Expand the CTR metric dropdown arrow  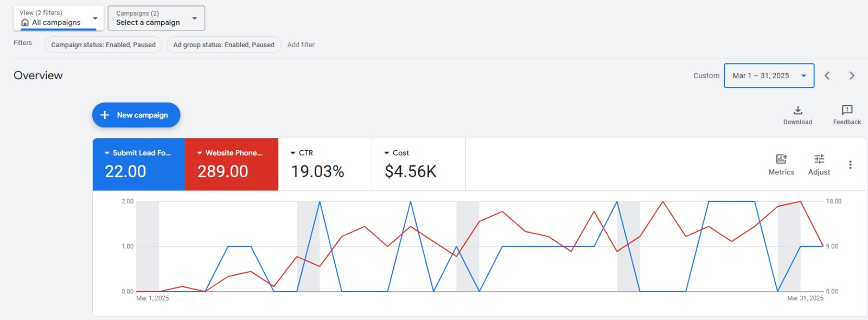293,153
